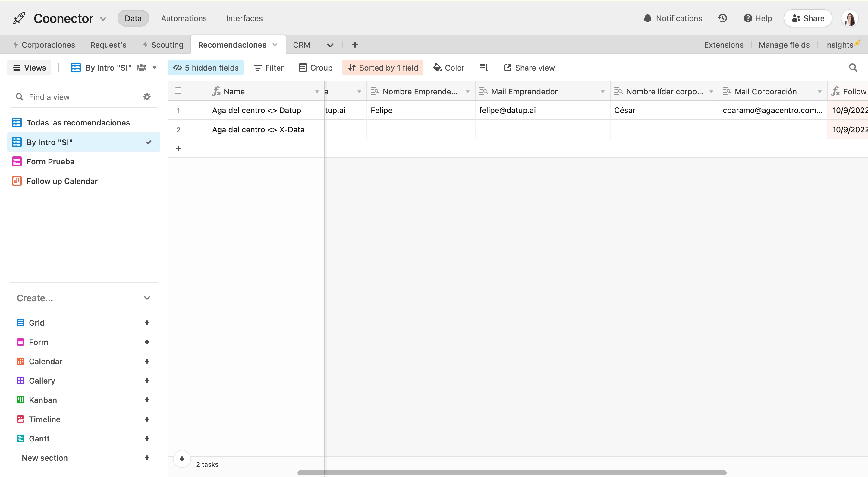Click the search magnifier in view toolbar
The image size is (868, 477).
853,68
